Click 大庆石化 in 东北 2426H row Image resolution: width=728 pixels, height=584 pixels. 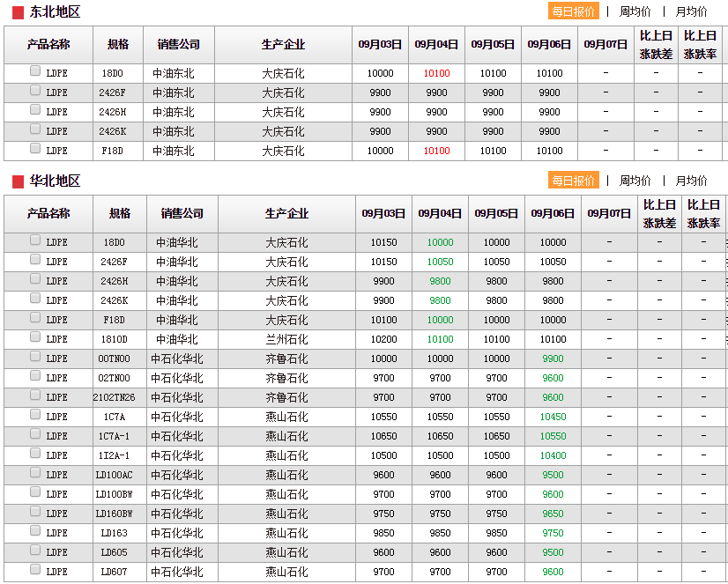point(283,112)
